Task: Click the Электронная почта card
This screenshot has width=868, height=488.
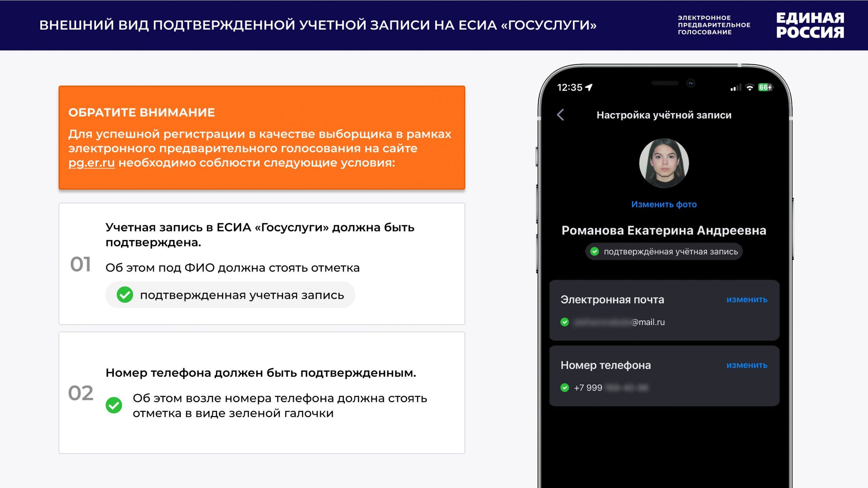Action: [664, 310]
